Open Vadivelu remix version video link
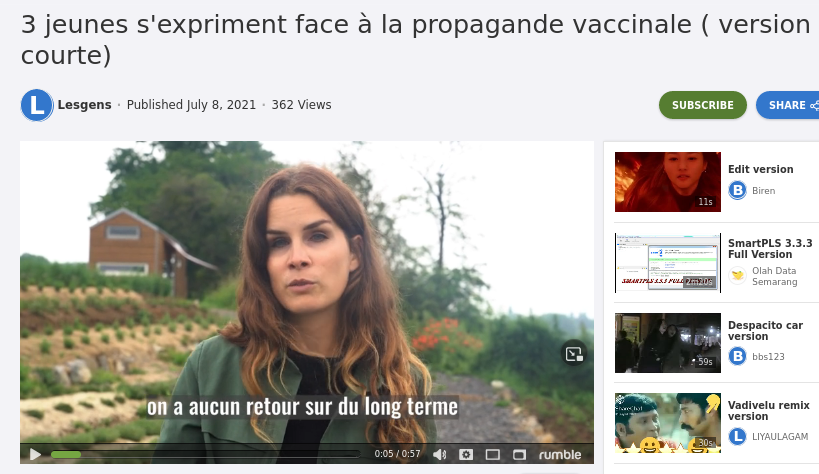 (768, 411)
